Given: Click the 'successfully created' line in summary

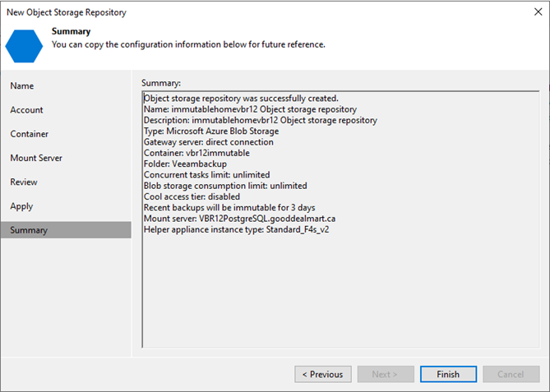Looking at the screenshot, I should (242, 98).
